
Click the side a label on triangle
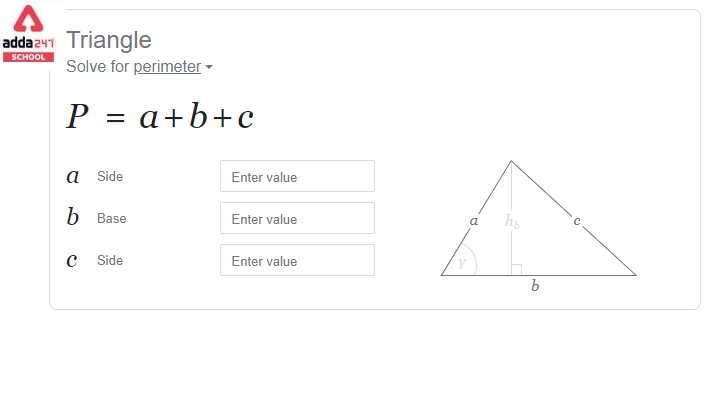pos(474,221)
